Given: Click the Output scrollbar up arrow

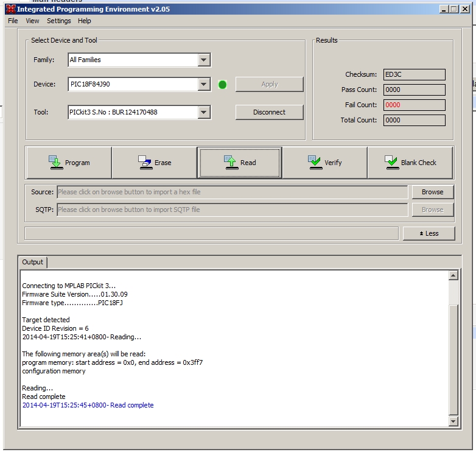Looking at the screenshot, I should pos(453,275).
